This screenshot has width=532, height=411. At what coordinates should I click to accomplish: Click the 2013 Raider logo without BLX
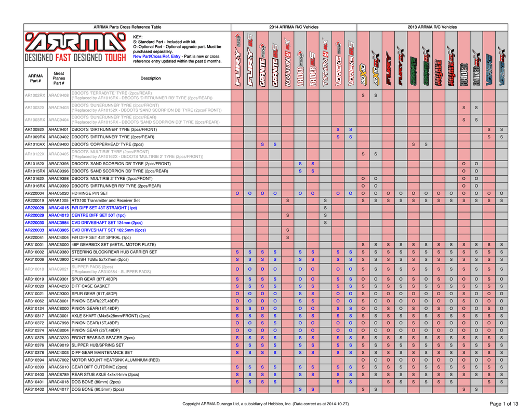click(x=464, y=74)
